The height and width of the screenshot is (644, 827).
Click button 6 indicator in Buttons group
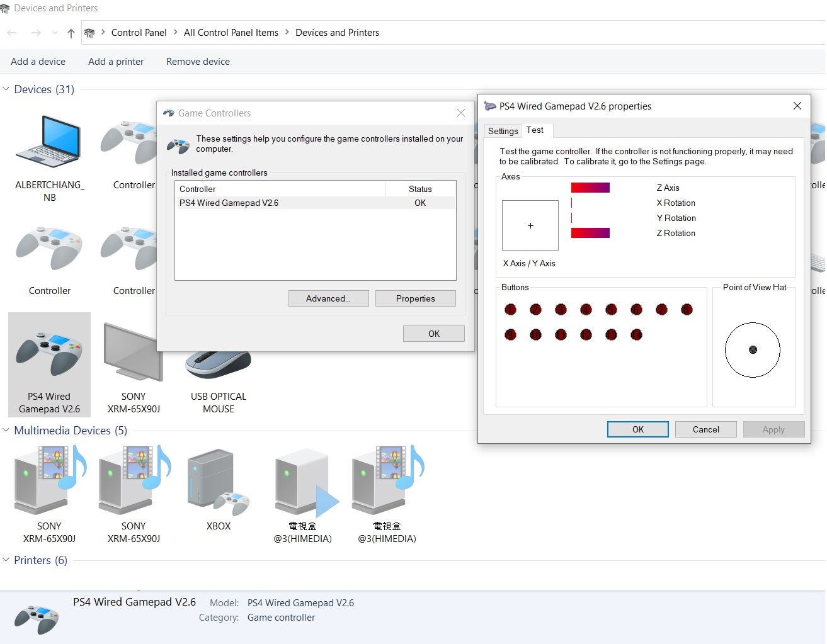636,309
